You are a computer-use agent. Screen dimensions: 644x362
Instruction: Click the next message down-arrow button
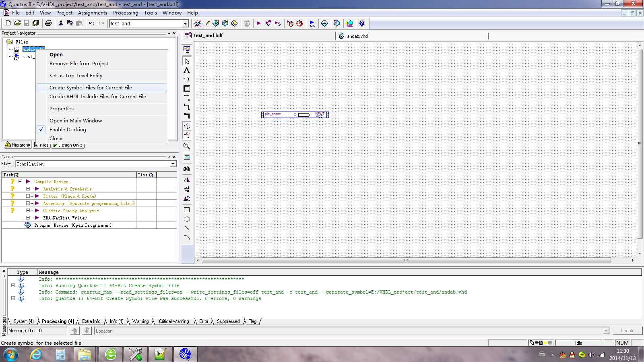[x=87, y=331]
